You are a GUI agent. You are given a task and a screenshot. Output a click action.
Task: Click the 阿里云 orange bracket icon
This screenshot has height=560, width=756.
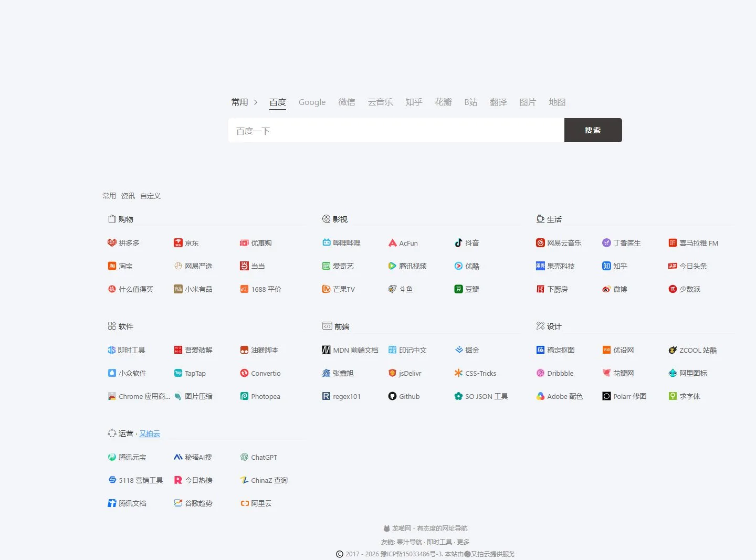[x=244, y=503]
